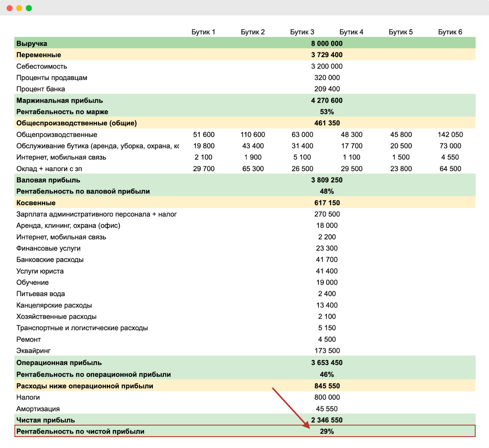Viewport: 489px width, 448px height.
Task: Click the Себестоимость value 3 200 000
Action: click(327, 66)
